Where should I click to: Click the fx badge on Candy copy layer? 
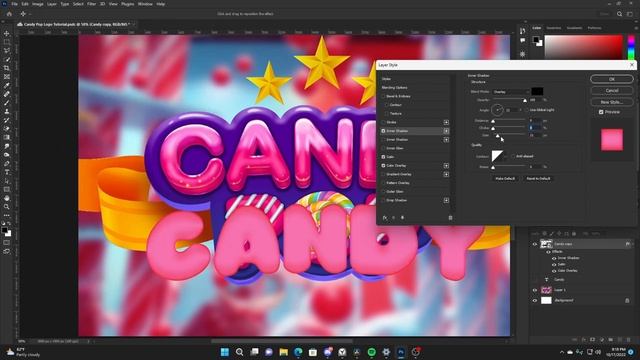point(628,244)
